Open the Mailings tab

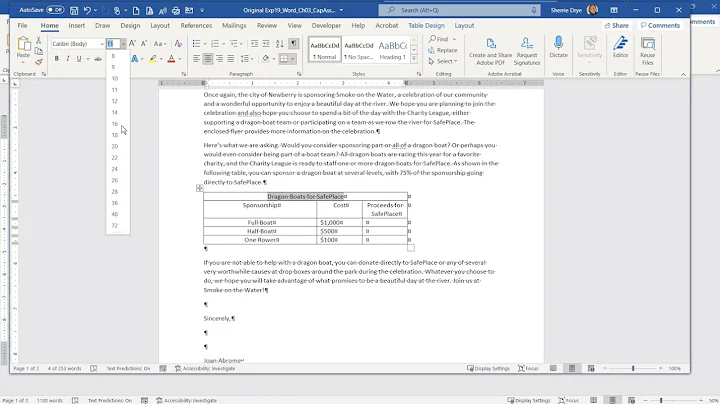click(234, 26)
